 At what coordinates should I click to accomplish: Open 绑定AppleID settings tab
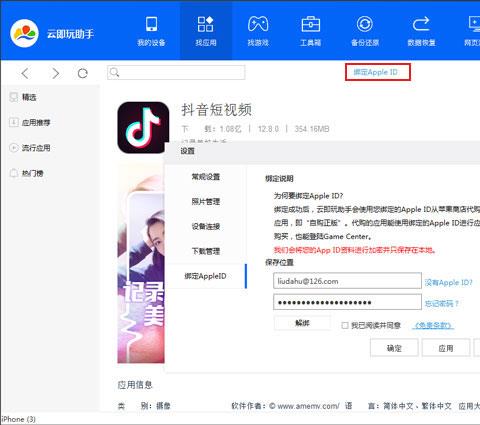pyautogui.click(x=206, y=276)
